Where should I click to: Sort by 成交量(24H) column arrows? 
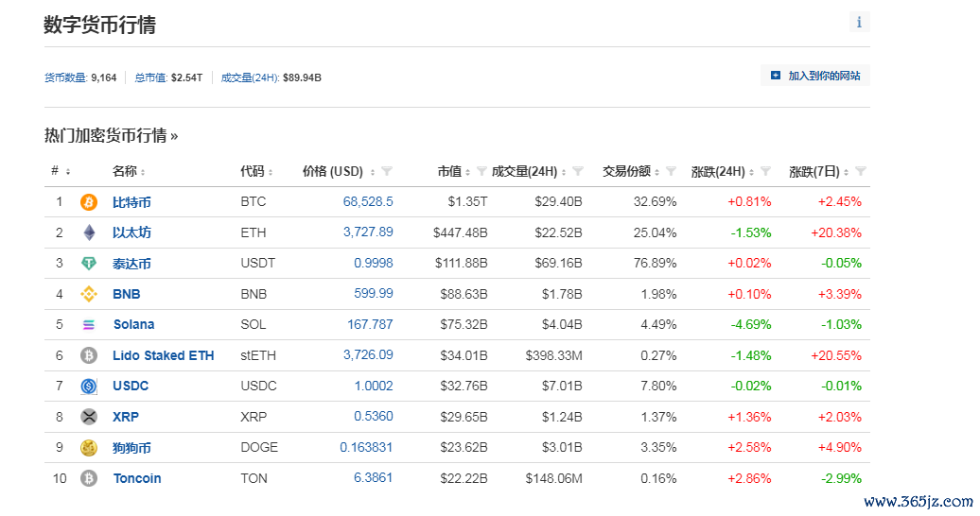click(x=564, y=172)
